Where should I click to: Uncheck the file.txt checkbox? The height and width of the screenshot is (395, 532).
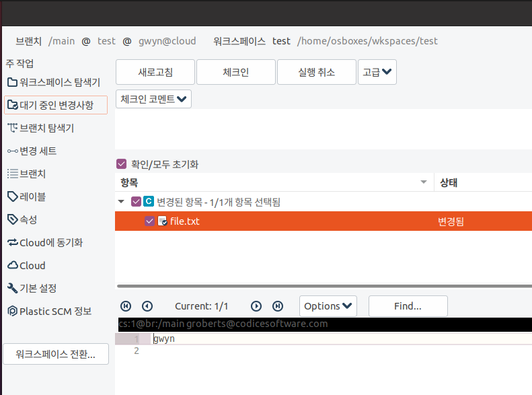[149, 221]
